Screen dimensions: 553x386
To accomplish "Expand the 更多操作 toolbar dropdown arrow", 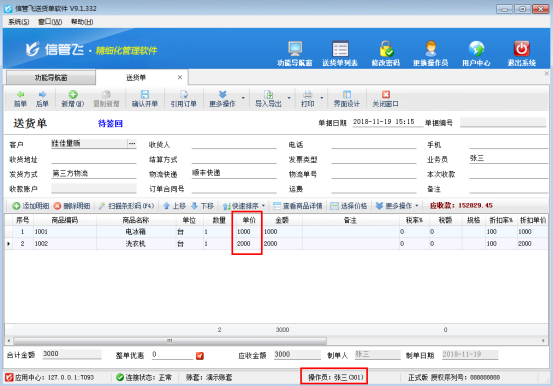I will click(x=243, y=98).
